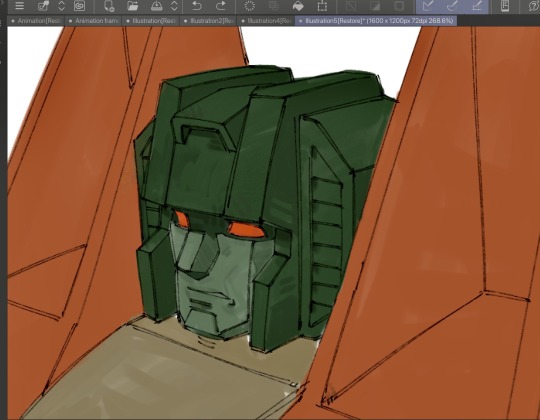Switch to the Animation frame tab
Viewport: 540px width, 420px height.
point(93,21)
